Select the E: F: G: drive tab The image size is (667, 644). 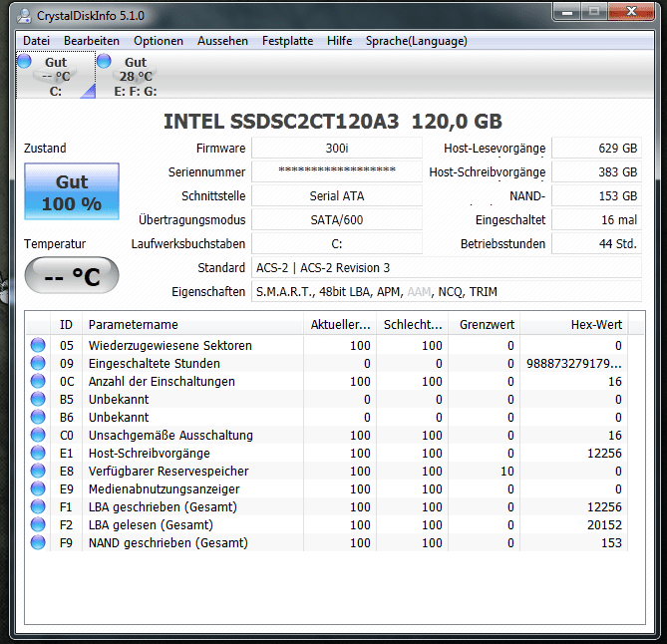136,76
